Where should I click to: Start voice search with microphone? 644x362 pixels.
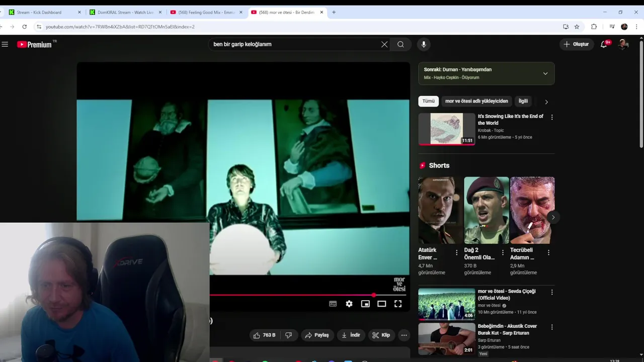[424, 44]
